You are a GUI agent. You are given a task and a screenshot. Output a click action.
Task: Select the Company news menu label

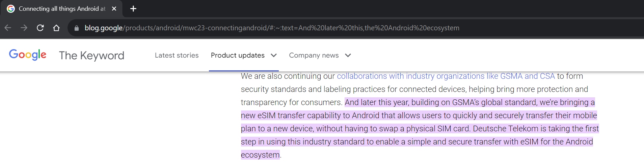(314, 55)
